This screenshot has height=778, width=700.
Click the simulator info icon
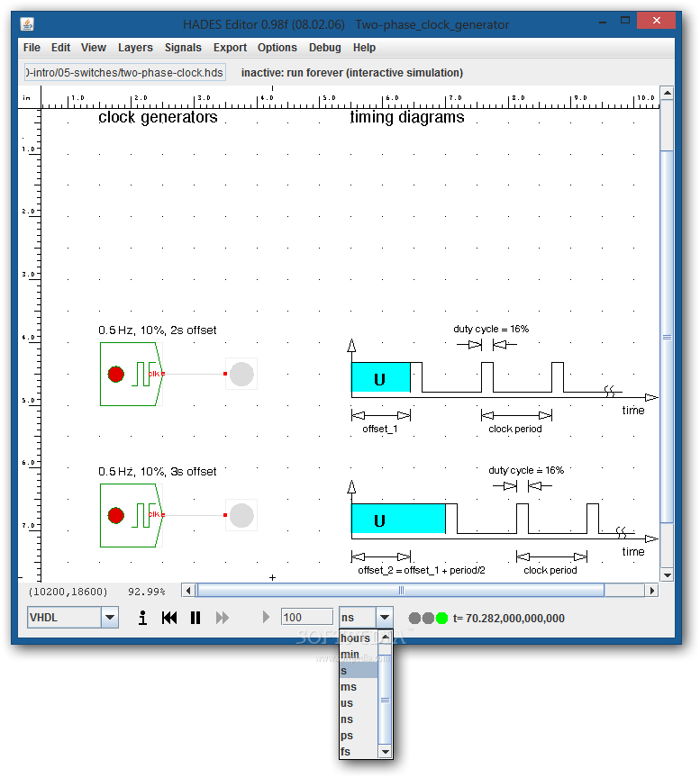(x=142, y=618)
